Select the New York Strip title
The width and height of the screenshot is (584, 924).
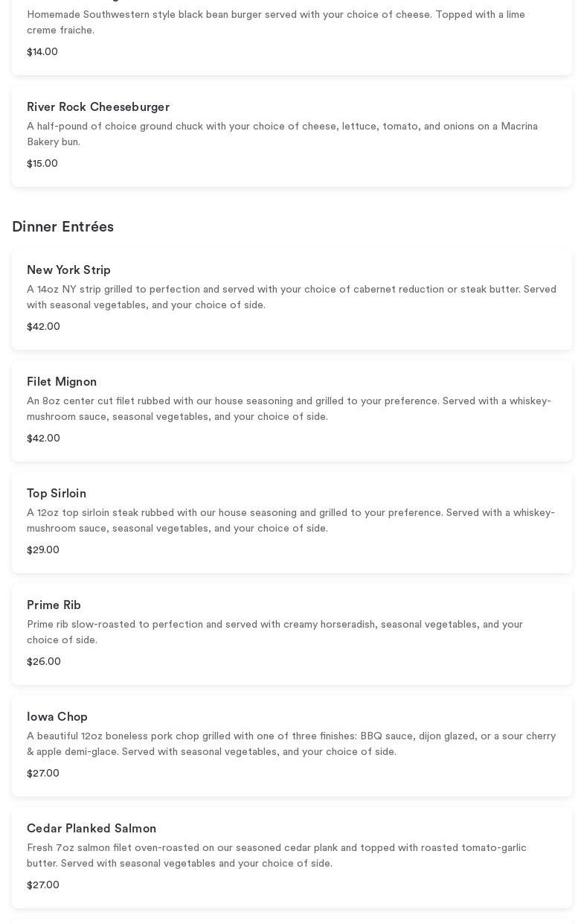68,270
